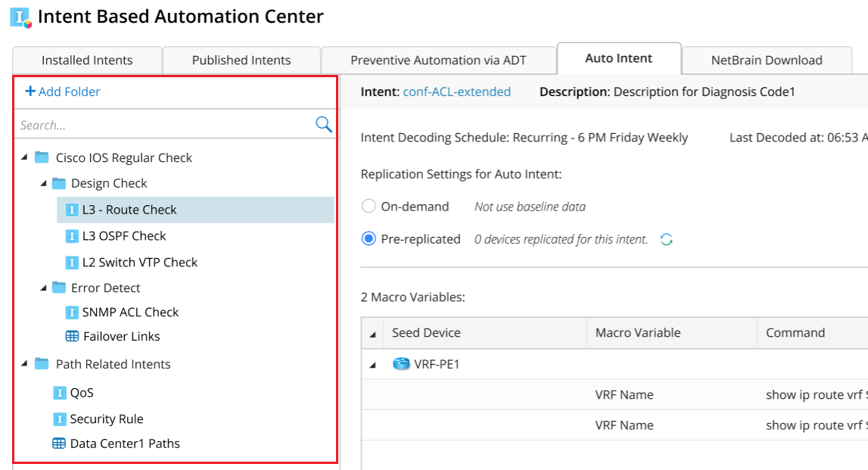Click the intent icon beside Security Rule
Image resolution: width=868 pixels, height=470 pixels.
pyautogui.click(x=59, y=419)
